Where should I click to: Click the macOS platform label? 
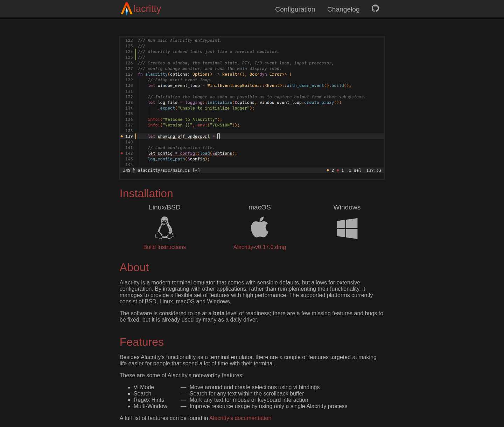(260, 207)
